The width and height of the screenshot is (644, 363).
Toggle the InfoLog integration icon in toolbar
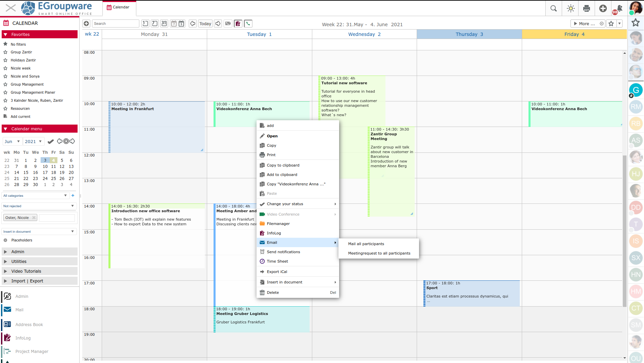tap(238, 24)
